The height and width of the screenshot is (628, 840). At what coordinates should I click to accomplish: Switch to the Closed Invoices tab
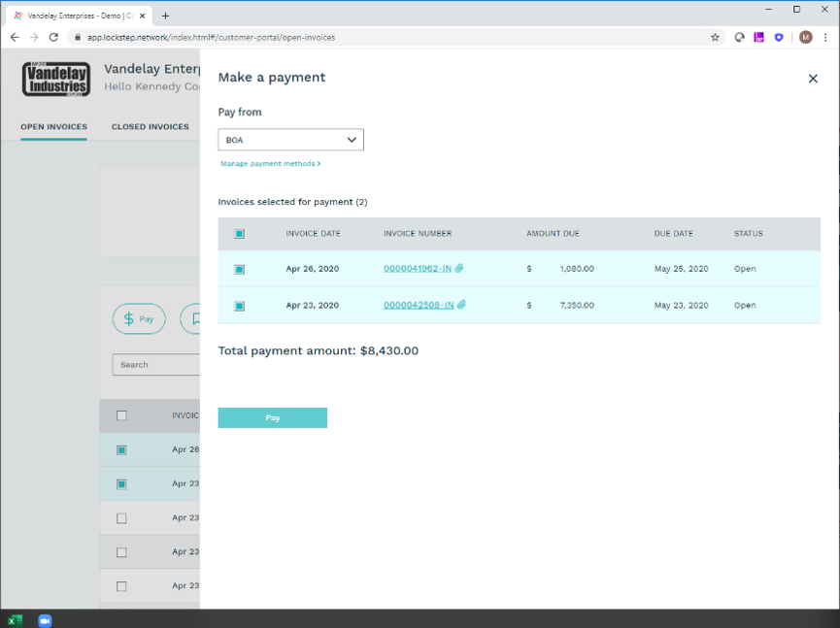point(150,127)
